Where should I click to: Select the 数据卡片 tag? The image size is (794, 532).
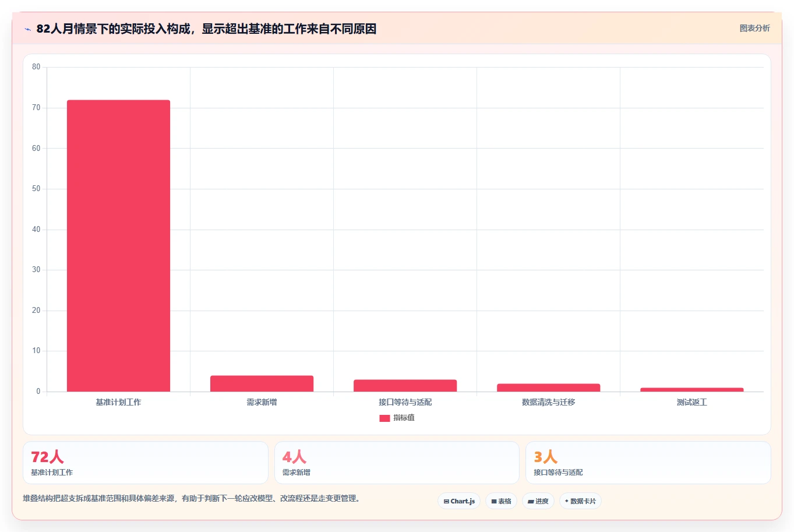[x=580, y=501]
